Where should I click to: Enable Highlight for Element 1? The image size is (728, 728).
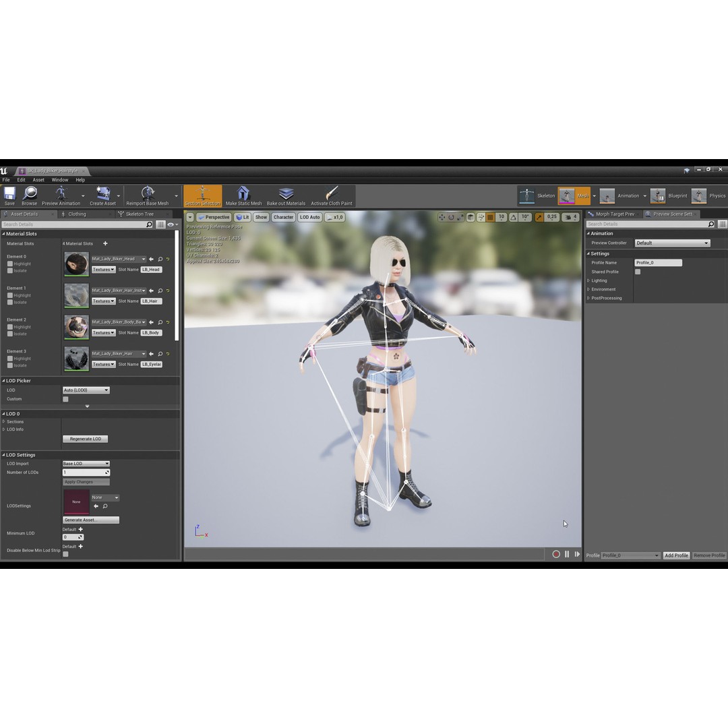pos(9,295)
